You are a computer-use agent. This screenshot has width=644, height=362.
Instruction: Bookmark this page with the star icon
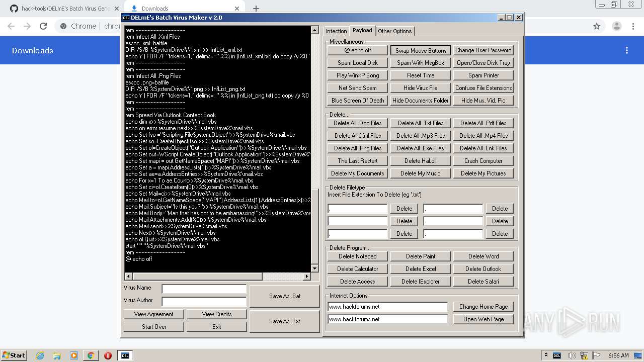597,26
